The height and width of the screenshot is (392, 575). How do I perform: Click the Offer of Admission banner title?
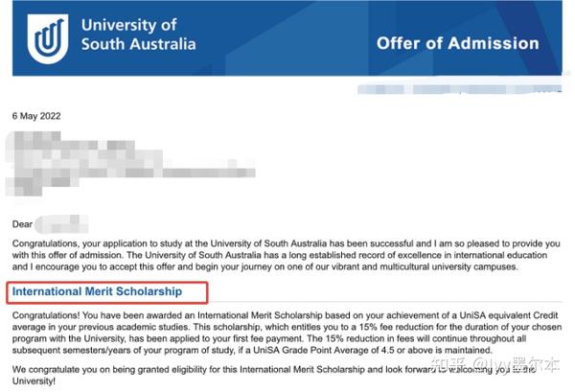[458, 43]
